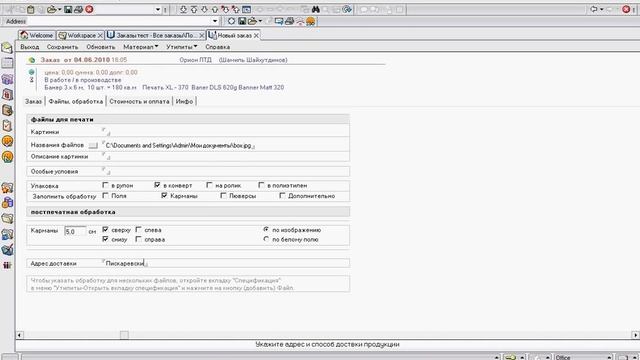Viewport: 640px width, 360px height.
Task: Uncheck the 'сверху' pocket checkbox
Action: 105,229
